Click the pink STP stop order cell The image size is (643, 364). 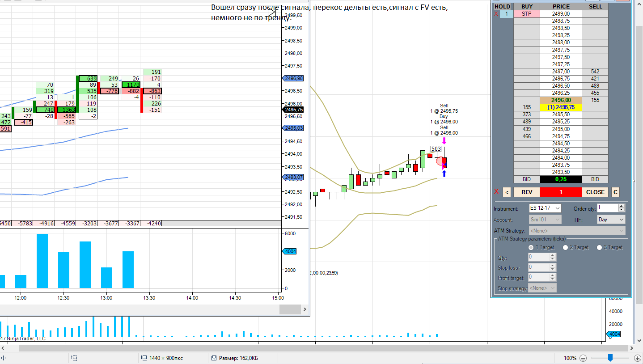(527, 14)
